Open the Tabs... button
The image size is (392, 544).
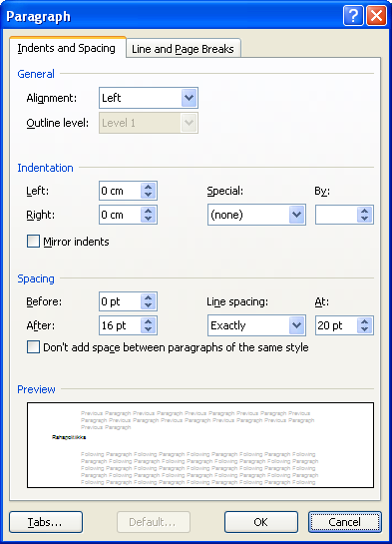46,522
